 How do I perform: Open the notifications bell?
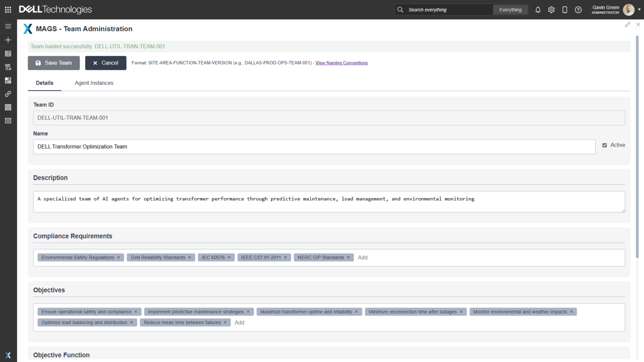pos(538,10)
